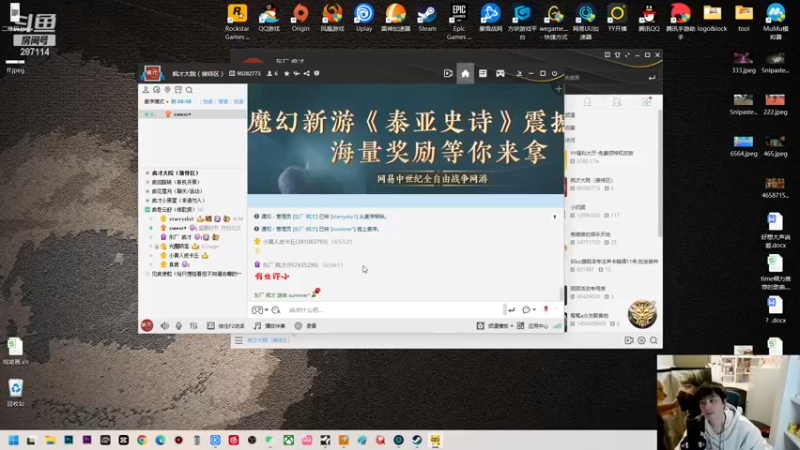The width and height of the screenshot is (800, 450).
Task: Click the search icon in sidebar toolbar
Action: 189,90
